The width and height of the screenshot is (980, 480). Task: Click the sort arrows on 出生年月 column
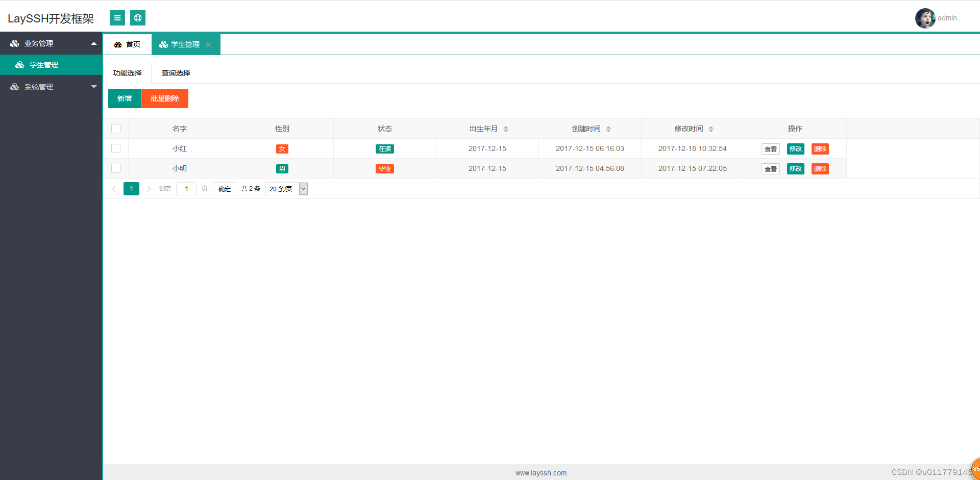(506, 129)
